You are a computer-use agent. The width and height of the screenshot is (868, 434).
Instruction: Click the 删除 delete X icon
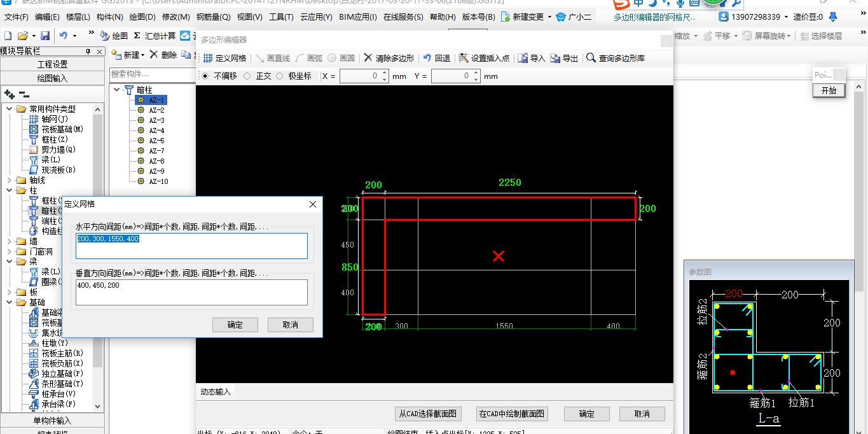click(153, 55)
